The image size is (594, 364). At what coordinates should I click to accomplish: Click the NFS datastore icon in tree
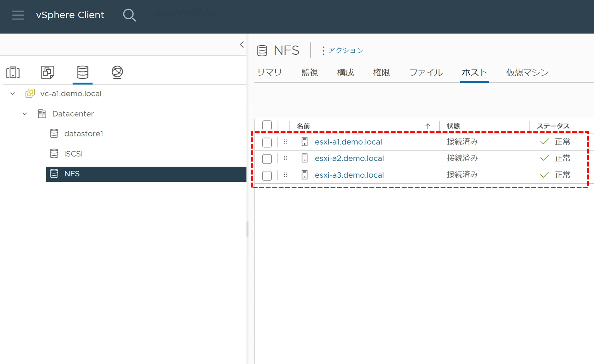tap(54, 174)
